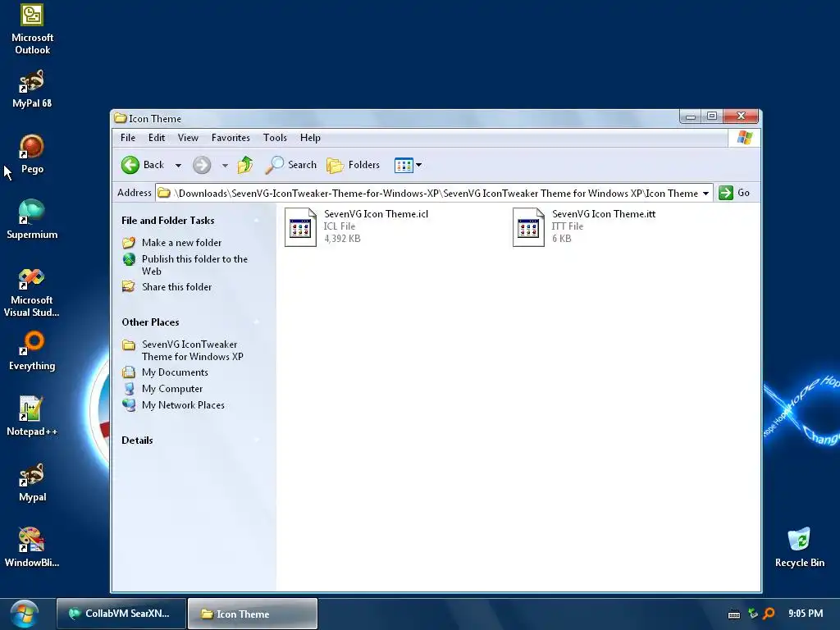Image resolution: width=840 pixels, height=630 pixels.
Task: Go to SevenVG IconTweaker Theme folder link
Action: [192, 350]
